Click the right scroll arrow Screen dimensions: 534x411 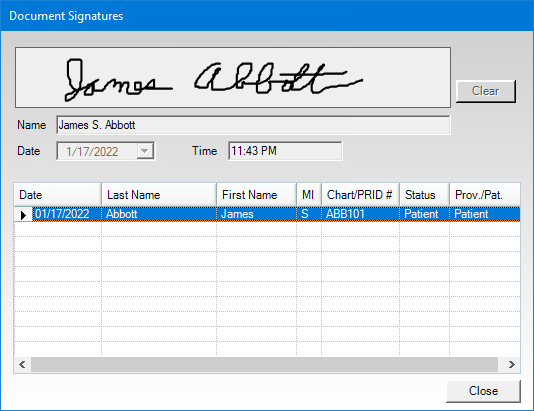(x=512, y=365)
